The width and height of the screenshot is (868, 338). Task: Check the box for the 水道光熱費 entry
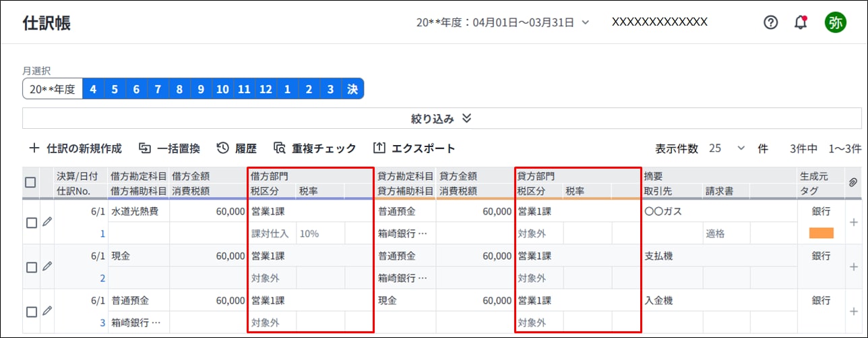tap(31, 223)
